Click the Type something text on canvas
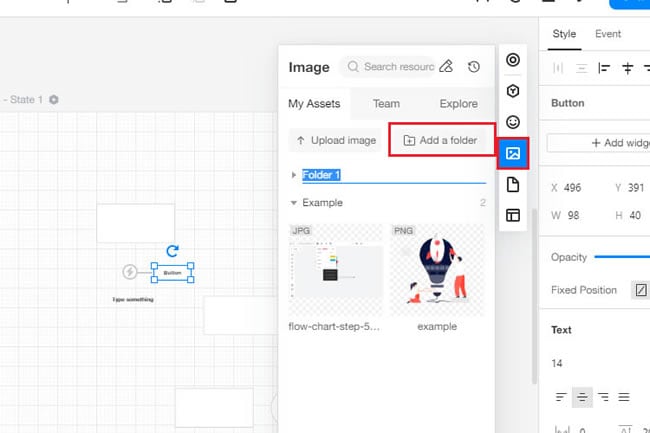 (133, 300)
